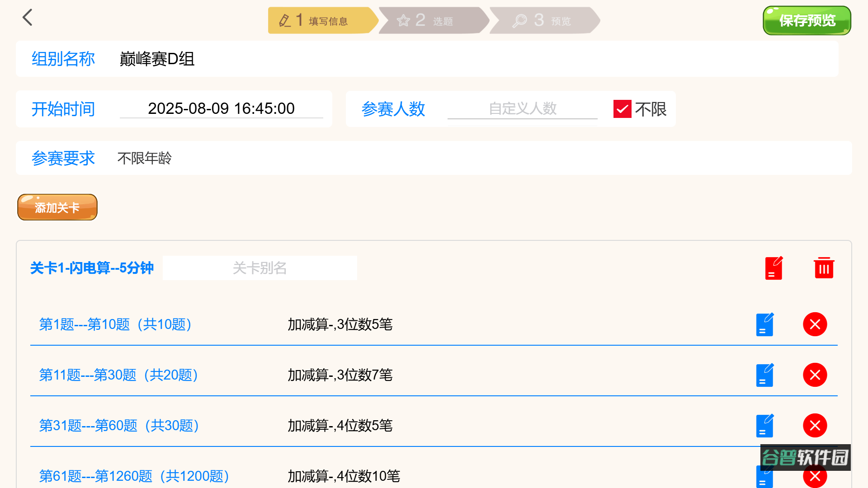Toggle the 不限 participants checkbox
The image size is (868, 488).
623,109
